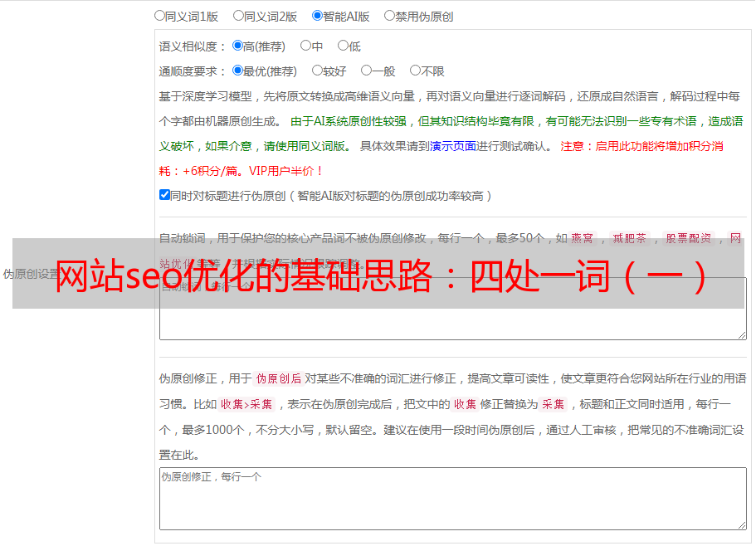The height and width of the screenshot is (546, 756).
Task: Set 通顺度要求 to 较好
Action: coord(317,71)
